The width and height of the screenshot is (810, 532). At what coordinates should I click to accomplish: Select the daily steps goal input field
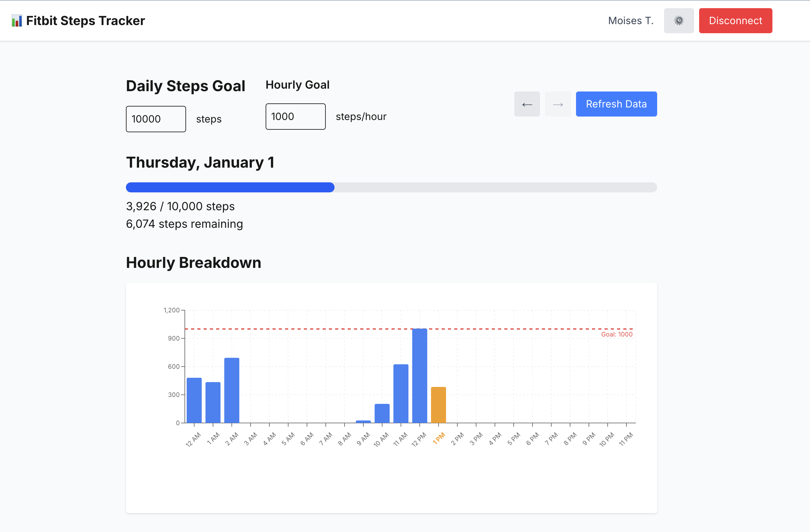(156, 119)
